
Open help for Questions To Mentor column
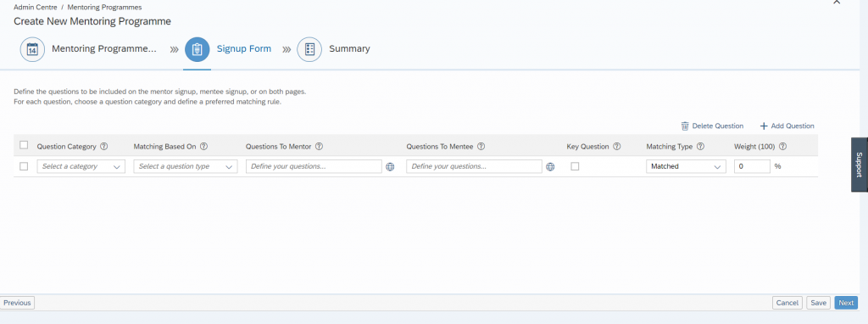[x=319, y=147]
